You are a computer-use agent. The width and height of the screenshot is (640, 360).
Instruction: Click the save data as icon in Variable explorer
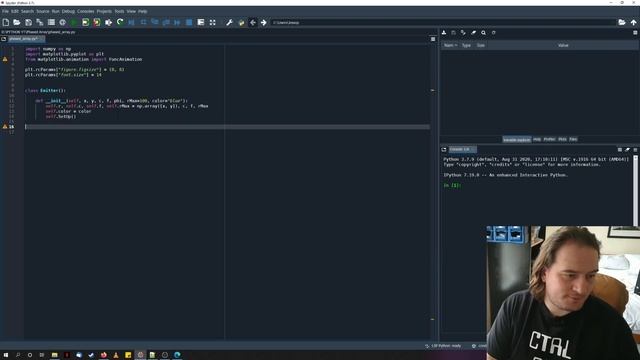coord(463,33)
